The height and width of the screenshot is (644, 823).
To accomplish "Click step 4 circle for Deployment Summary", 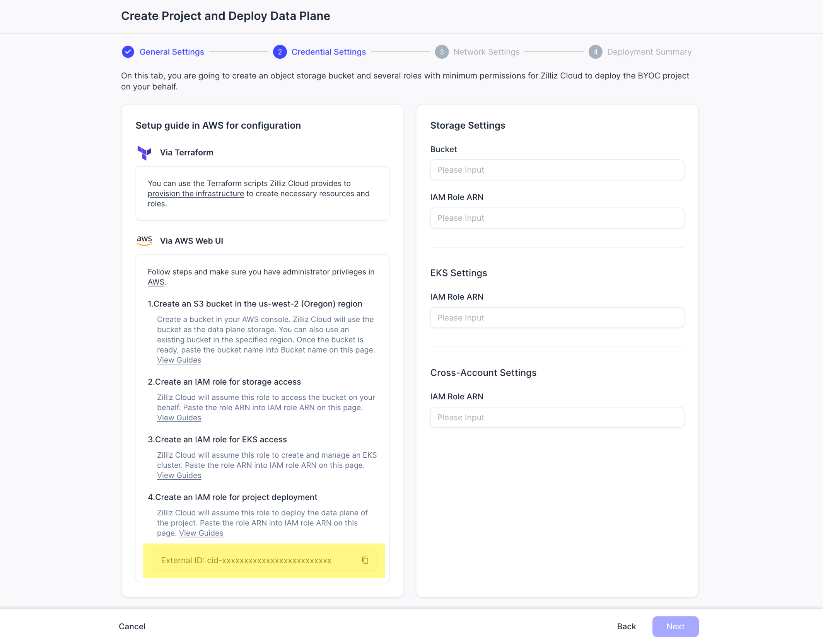I will click(x=595, y=52).
